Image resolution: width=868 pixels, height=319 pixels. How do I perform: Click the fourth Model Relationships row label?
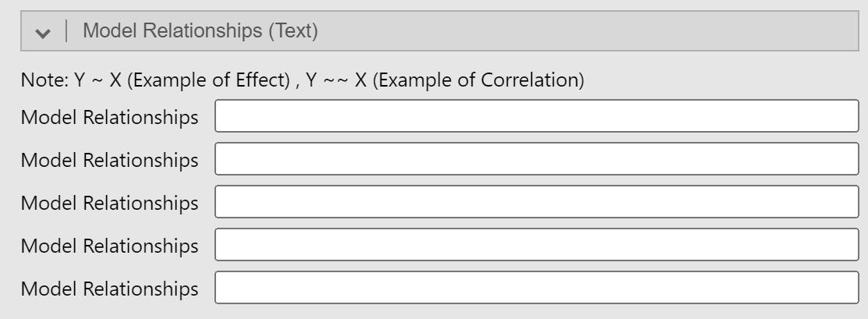click(x=109, y=246)
